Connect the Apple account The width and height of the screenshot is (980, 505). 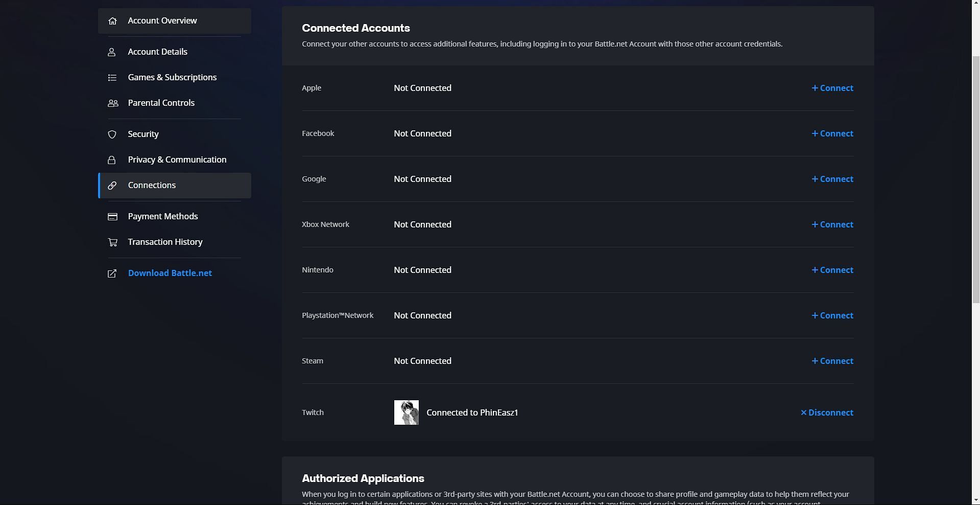click(x=832, y=88)
